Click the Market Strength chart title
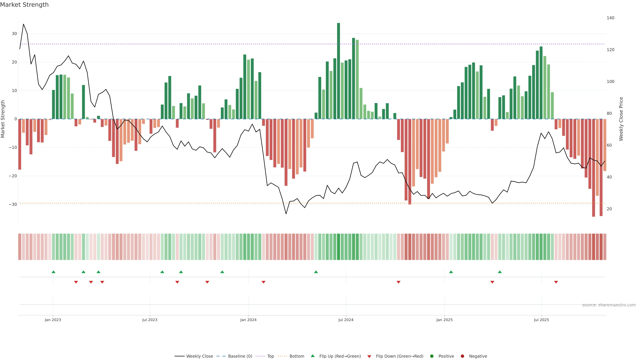Viewport: 644px width, 362px height. [x=24, y=5]
